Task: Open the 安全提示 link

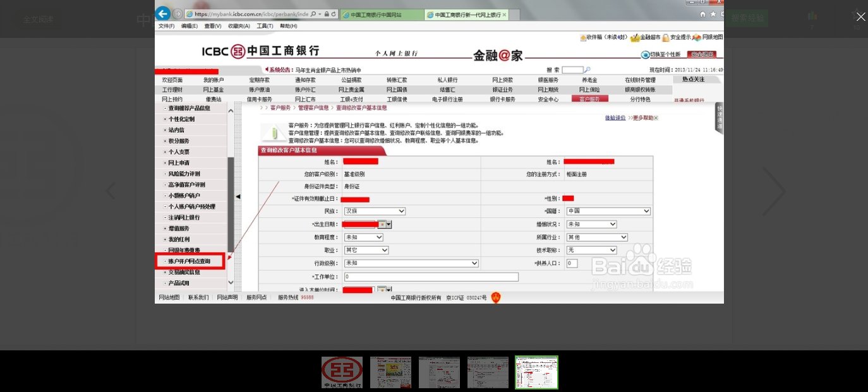Action: 677,37
